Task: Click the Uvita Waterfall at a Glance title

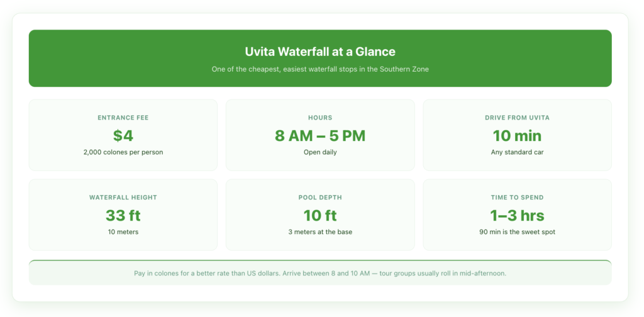Action: pyautogui.click(x=320, y=52)
